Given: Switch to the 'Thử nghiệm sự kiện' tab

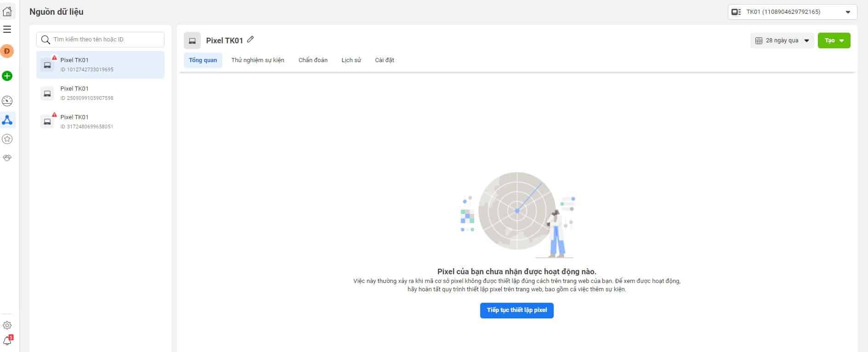Looking at the screenshot, I should [x=258, y=60].
